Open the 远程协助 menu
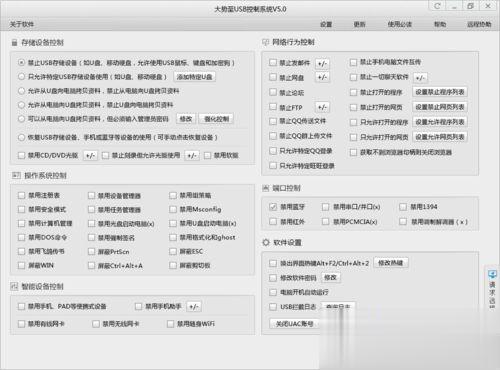 pyautogui.click(x=479, y=24)
